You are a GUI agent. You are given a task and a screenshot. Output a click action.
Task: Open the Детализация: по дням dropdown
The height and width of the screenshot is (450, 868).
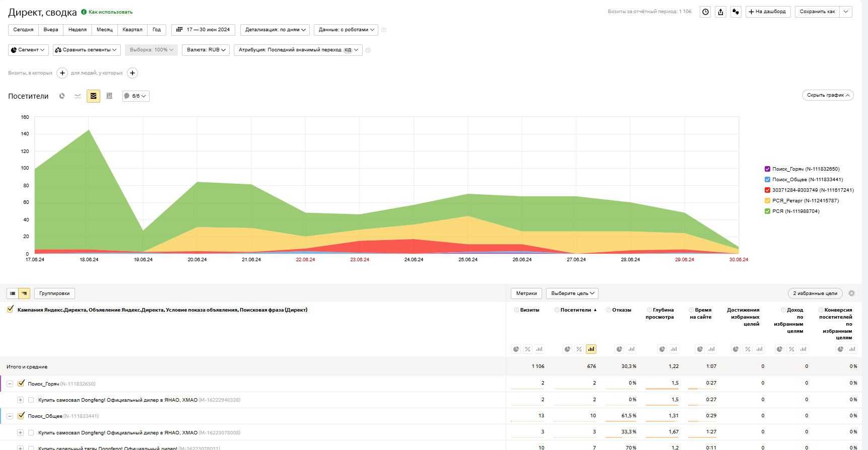275,30
